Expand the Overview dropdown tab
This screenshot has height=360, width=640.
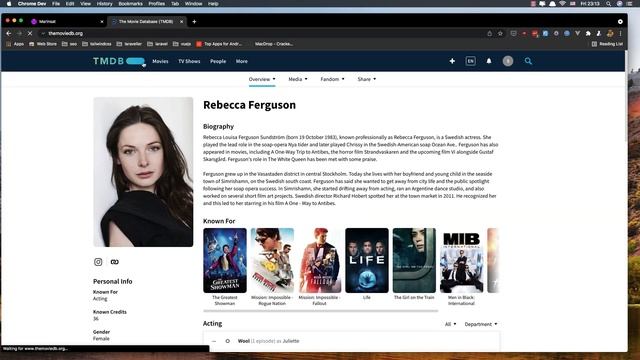(x=262, y=79)
